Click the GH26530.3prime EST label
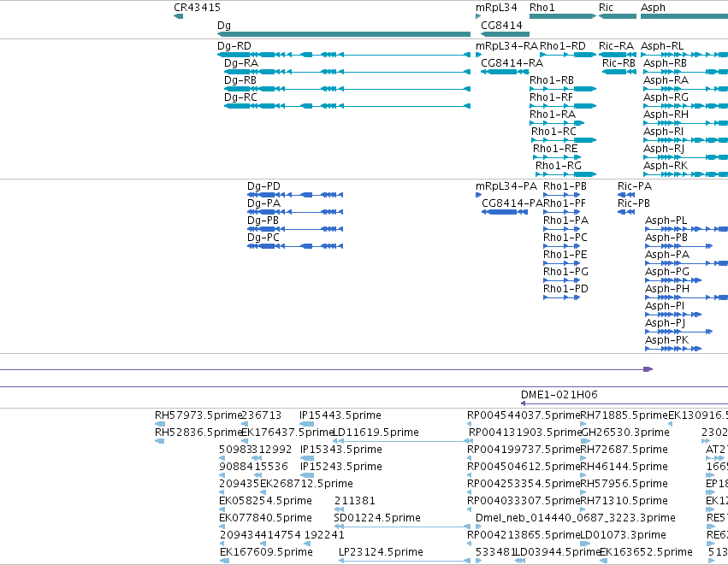Viewport: 728px width, 565px height. click(x=625, y=433)
